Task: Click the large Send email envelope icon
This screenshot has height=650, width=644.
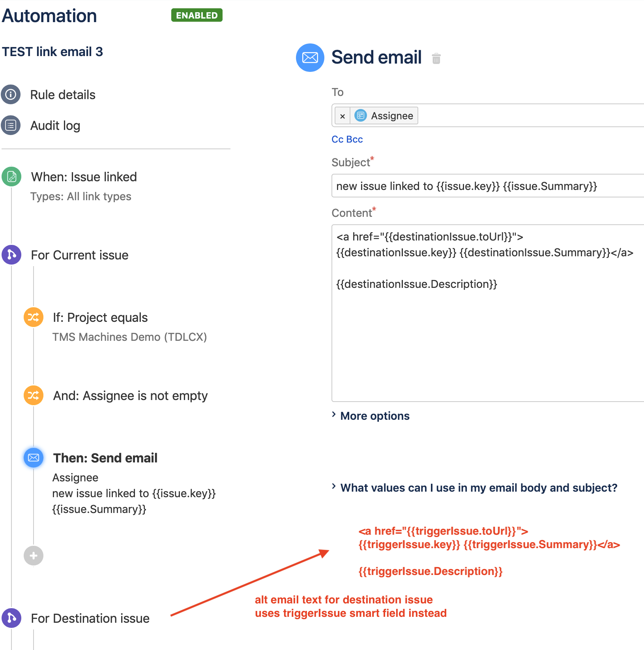Action: (310, 58)
